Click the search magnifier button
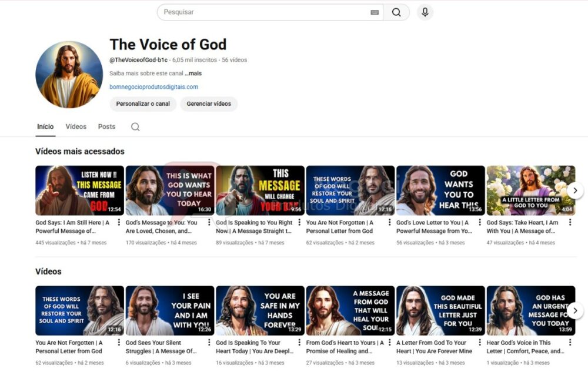 (x=397, y=12)
